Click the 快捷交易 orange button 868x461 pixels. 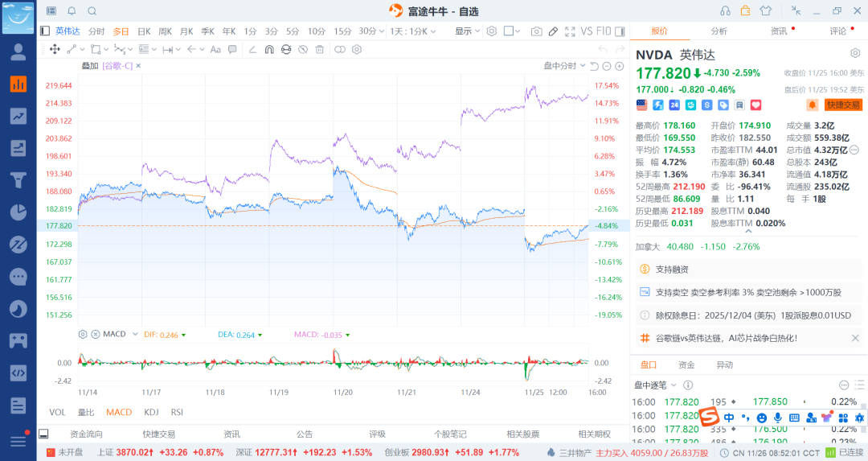[x=842, y=105]
